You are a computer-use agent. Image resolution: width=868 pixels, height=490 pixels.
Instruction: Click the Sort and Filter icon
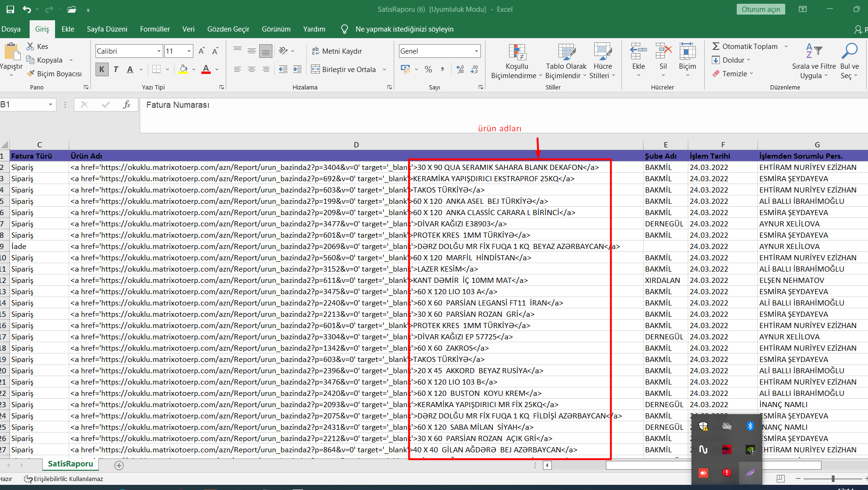pos(814,51)
